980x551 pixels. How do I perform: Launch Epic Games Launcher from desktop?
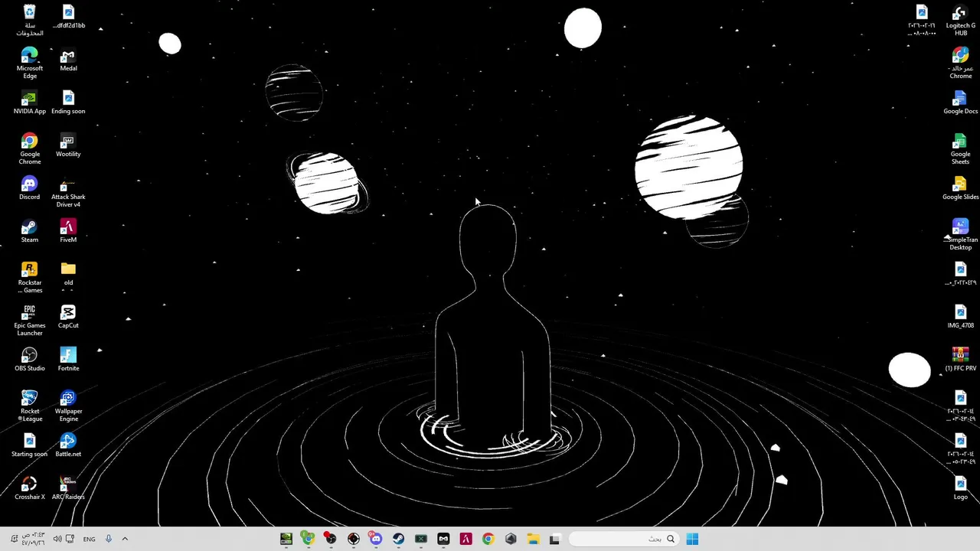tap(29, 320)
